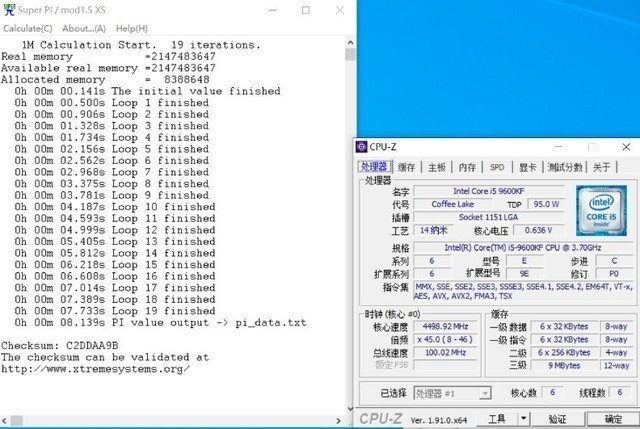Click the multiplier value x 45.0 (8 - 46)
The image size is (640, 429).
tap(445, 340)
